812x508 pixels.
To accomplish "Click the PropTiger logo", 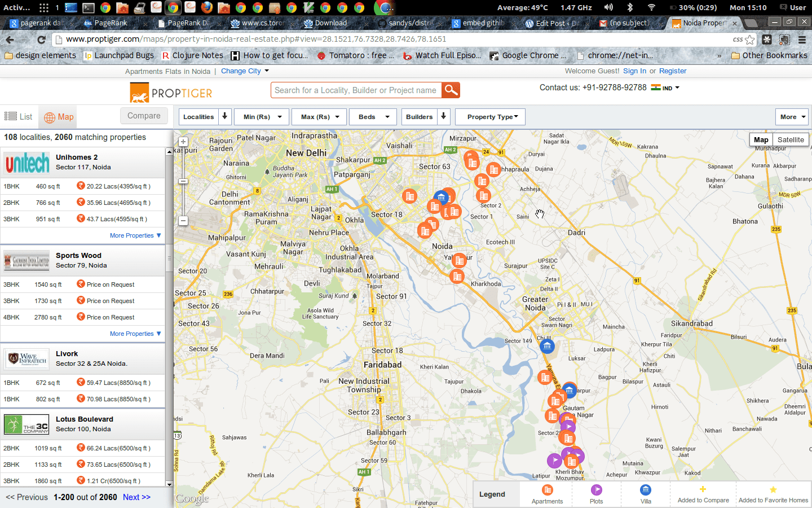I will coord(171,92).
